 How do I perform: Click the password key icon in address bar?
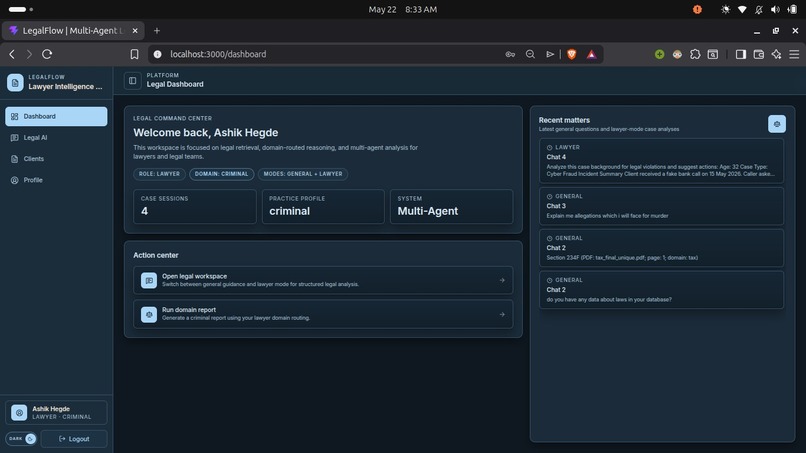(510, 54)
